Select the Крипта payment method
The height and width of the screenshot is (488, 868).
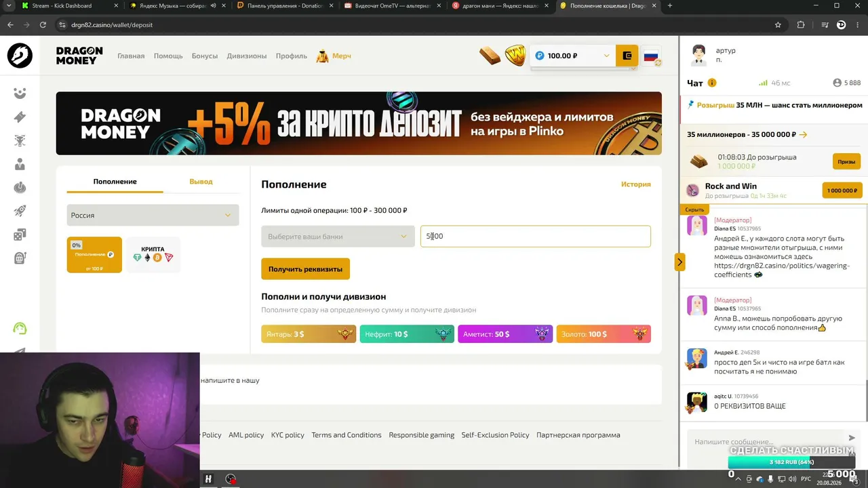point(153,255)
